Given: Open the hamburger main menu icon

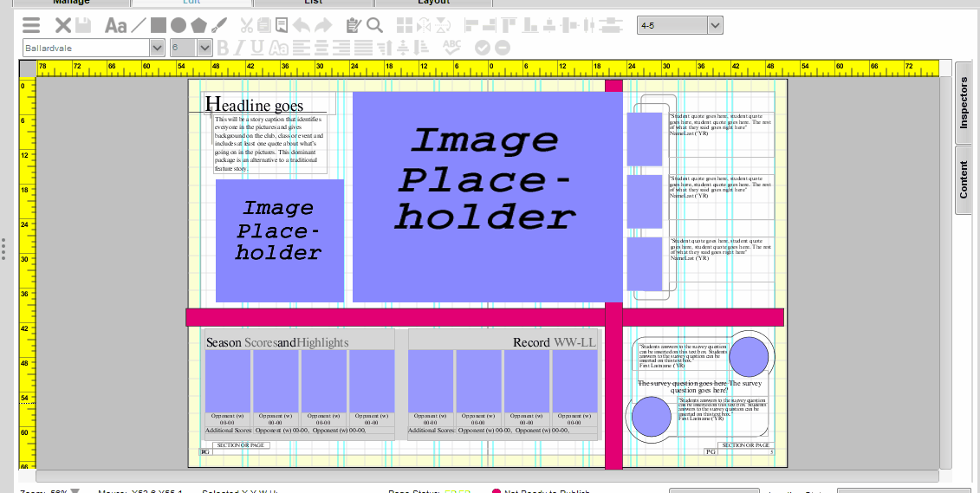Looking at the screenshot, I should point(30,26).
